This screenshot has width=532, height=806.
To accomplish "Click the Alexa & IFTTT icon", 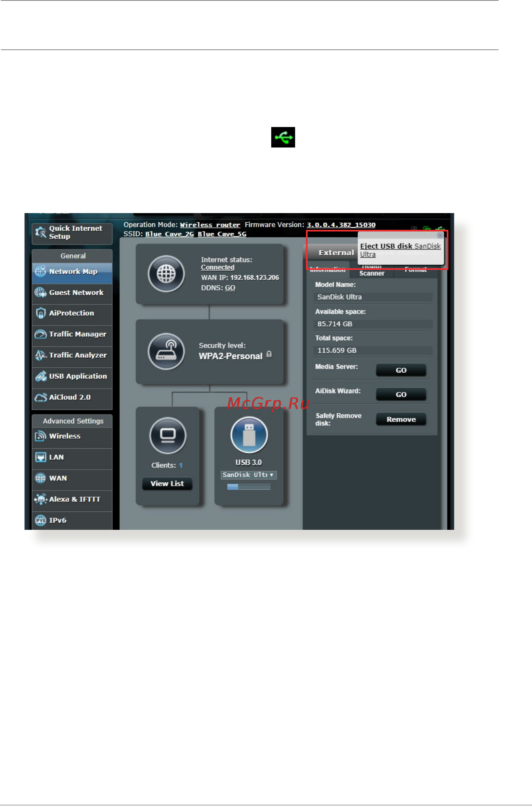I will (41, 499).
